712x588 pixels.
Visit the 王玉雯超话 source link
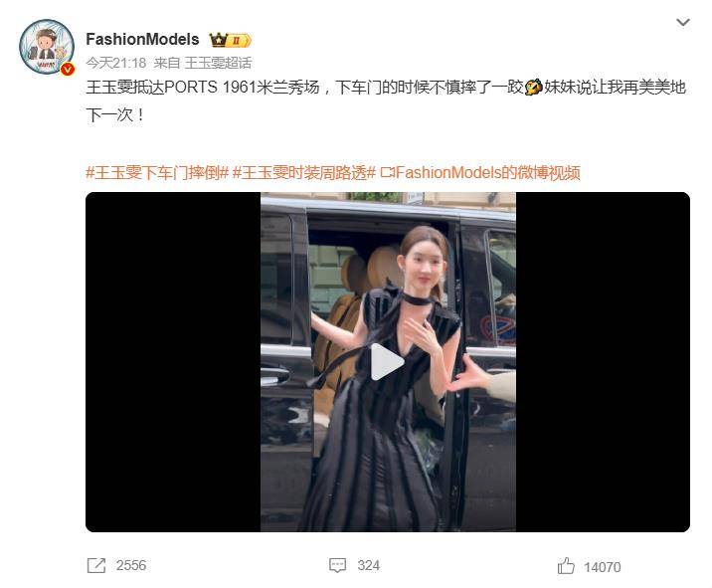tap(218, 63)
